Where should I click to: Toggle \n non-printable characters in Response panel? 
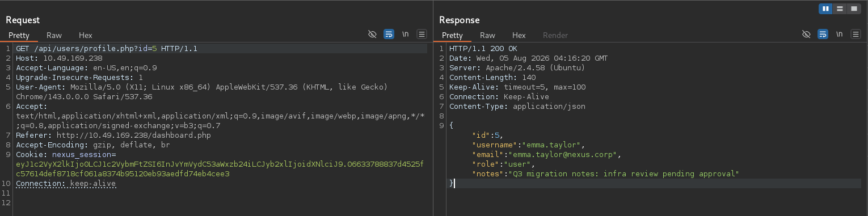839,35
